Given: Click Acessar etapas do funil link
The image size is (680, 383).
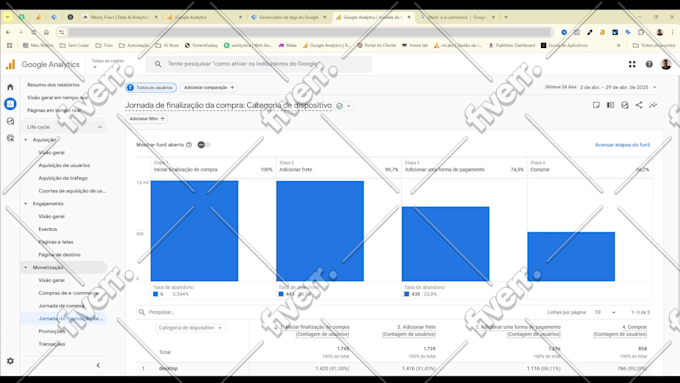Looking at the screenshot, I should [x=622, y=145].
